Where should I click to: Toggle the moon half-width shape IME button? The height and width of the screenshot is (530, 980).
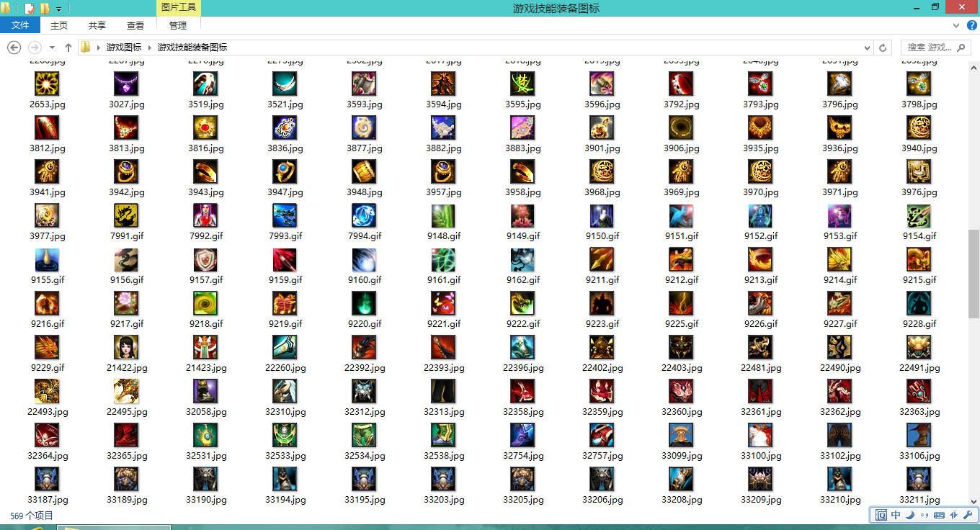910,515
